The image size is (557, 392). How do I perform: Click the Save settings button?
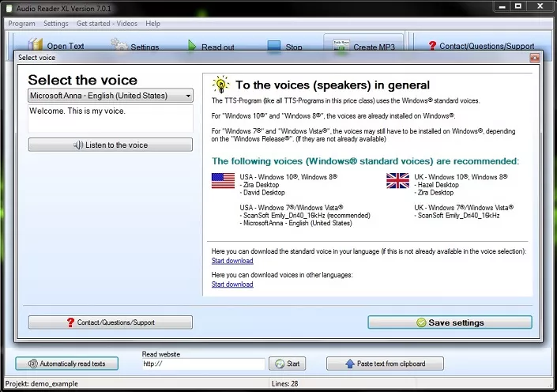(450, 322)
